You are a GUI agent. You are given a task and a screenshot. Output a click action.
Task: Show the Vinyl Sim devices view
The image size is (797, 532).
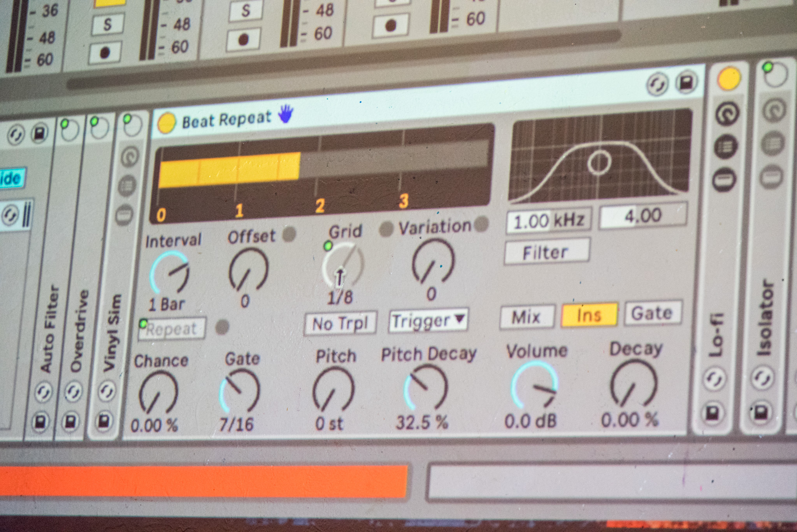point(125,215)
